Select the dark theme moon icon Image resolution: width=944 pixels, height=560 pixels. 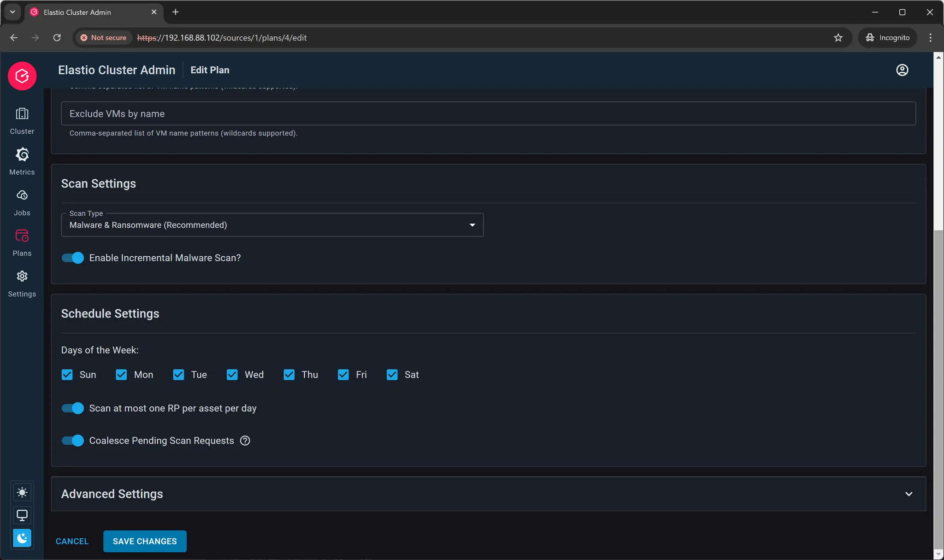click(x=22, y=538)
